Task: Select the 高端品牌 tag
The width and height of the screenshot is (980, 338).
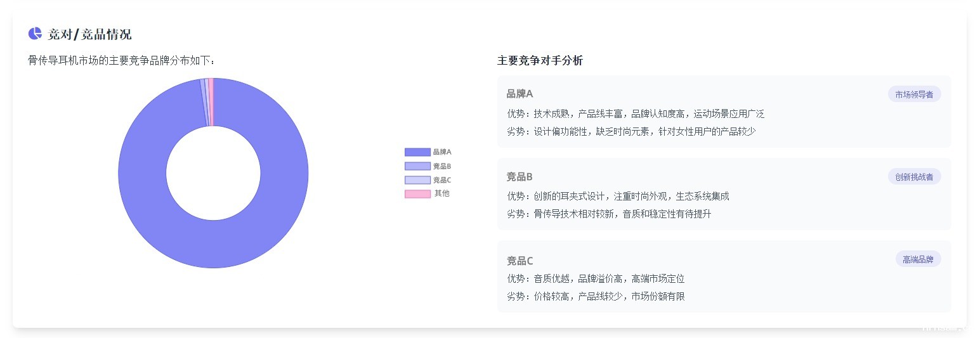Action: pyautogui.click(x=918, y=259)
